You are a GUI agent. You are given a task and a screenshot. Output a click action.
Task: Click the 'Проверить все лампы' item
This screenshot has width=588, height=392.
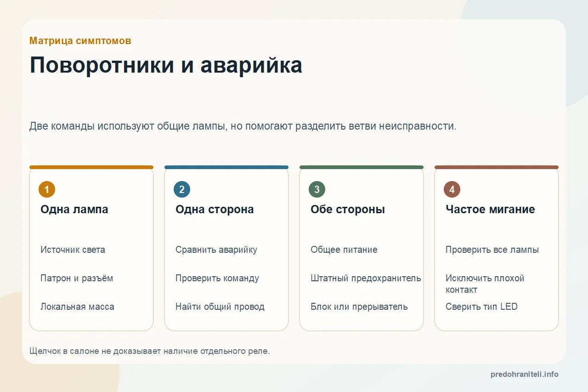pyautogui.click(x=492, y=250)
